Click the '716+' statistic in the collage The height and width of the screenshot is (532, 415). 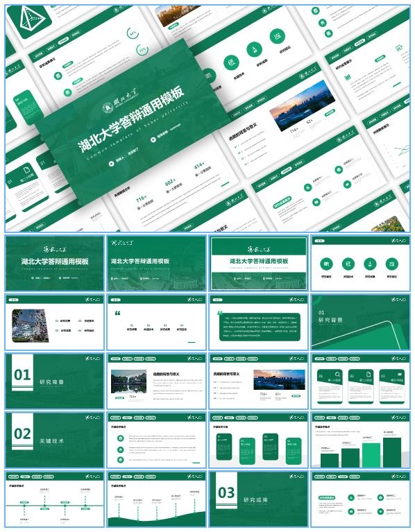pos(142,198)
